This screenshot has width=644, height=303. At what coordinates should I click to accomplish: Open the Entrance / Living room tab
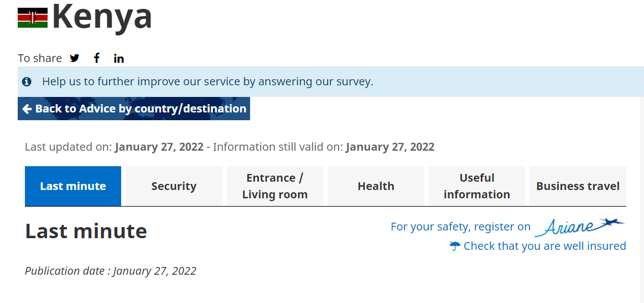tap(275, 186)
